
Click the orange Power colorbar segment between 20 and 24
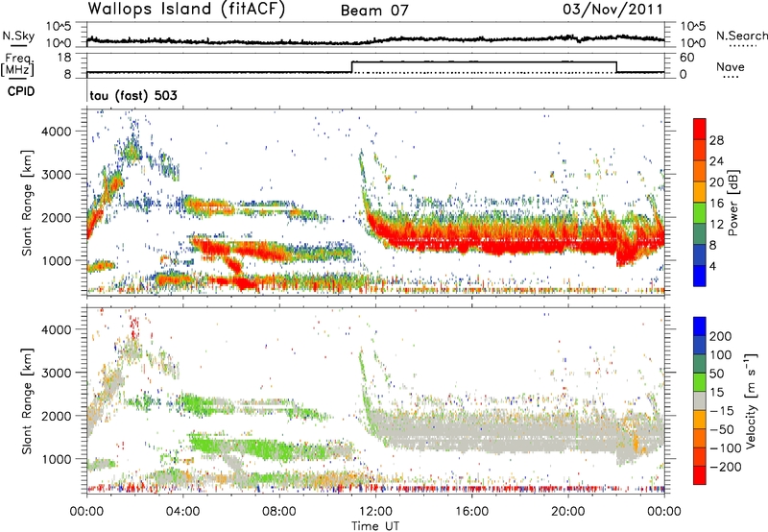[x=700, y=171]
